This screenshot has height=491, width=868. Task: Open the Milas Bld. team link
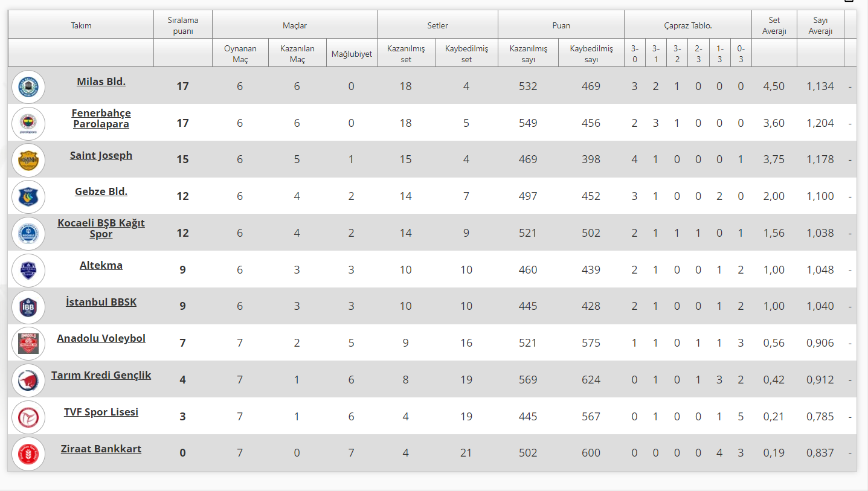[101, 82]
